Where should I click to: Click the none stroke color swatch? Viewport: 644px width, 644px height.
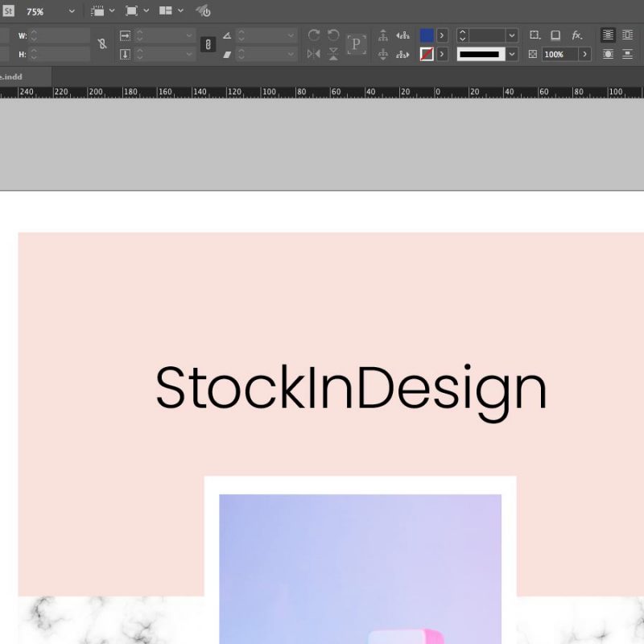point(427,54)
